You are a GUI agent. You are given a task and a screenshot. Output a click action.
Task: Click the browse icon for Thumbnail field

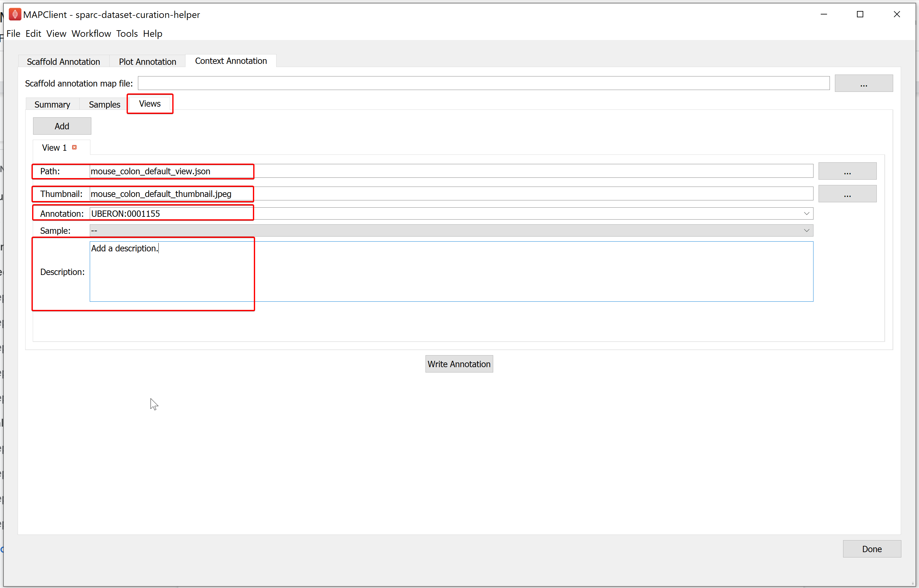click(x=847, y=194)
